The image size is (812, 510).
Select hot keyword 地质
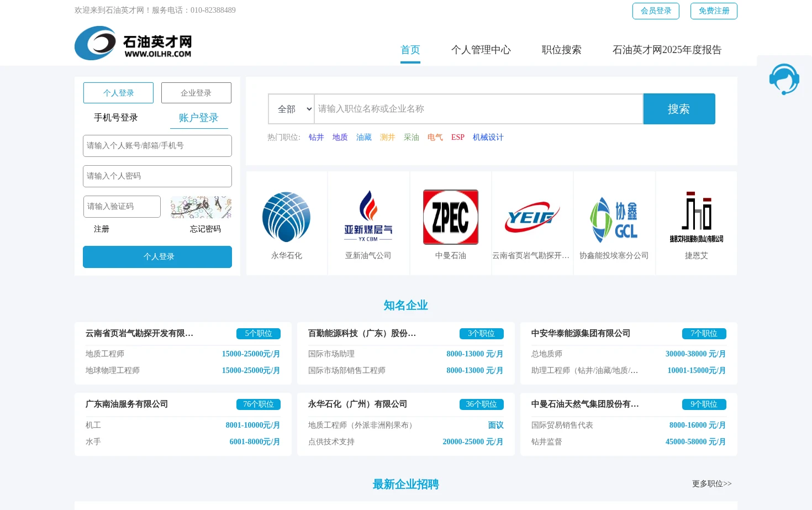point(340,137)
